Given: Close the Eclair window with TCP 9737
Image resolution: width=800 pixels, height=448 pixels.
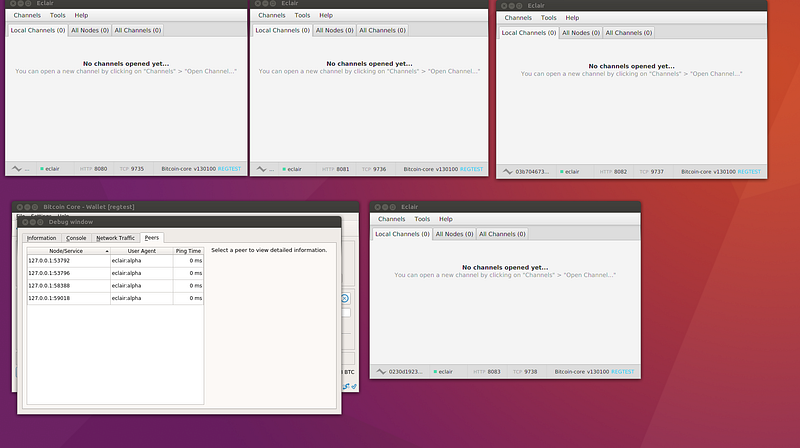Looking at the screenshot, I should (504, 6).
